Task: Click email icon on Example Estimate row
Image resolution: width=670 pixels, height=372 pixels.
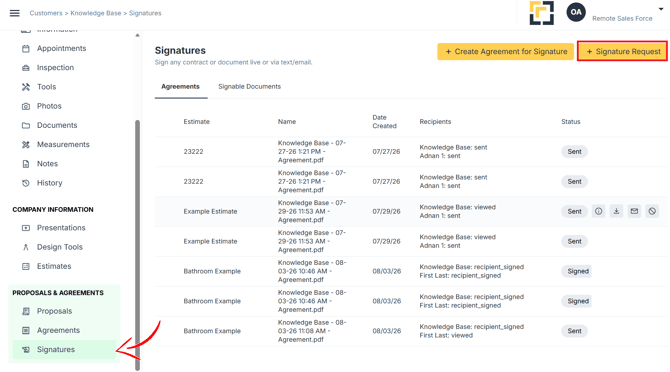Action: click(x=634, y=211)
